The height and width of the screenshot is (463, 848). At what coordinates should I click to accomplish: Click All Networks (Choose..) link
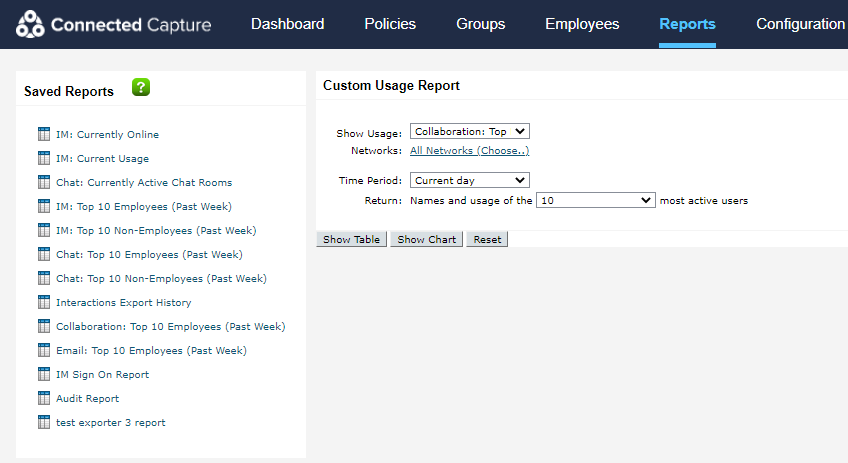[469, 150]
